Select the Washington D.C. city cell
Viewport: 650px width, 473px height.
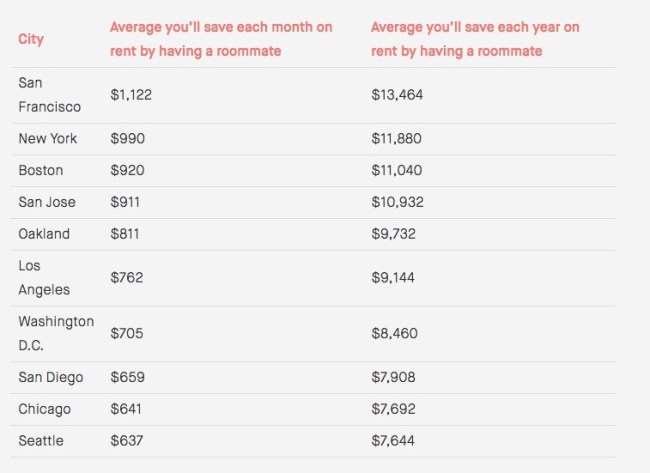pos(56,333)
